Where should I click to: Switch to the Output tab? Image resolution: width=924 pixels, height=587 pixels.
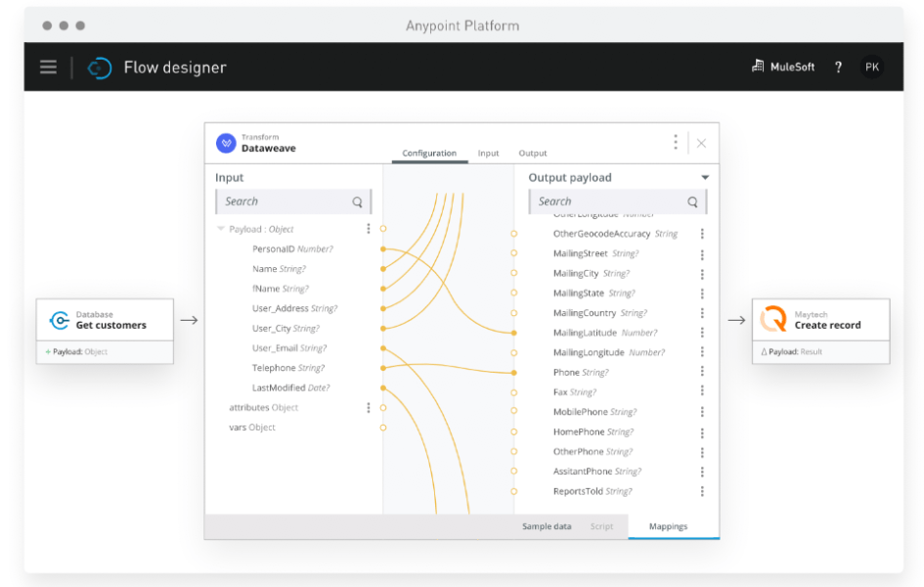(533, 154)
